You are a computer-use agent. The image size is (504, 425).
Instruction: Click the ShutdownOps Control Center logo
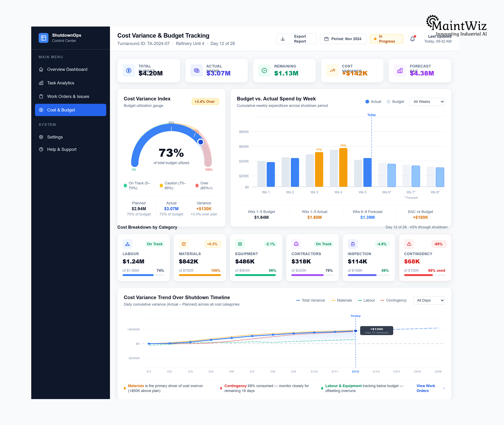pyautogui.click(x=43, y=38)
